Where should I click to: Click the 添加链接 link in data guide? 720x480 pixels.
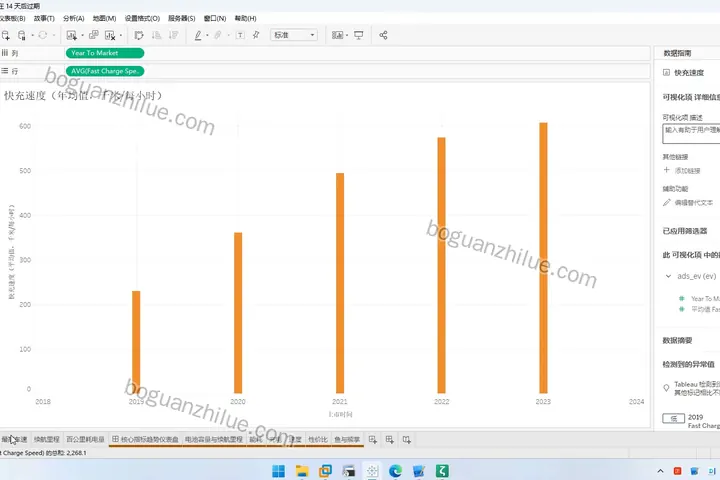pyautogui.click(x=687, y=170)
